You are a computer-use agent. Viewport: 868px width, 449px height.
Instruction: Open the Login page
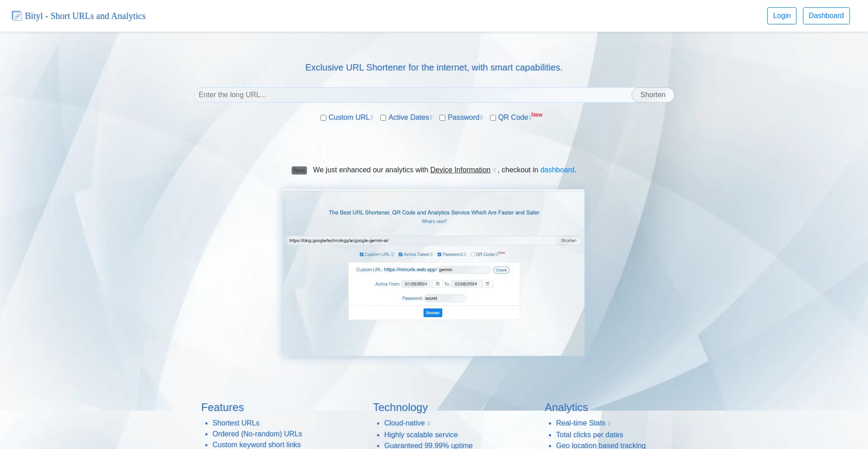(x=782, y=16)
